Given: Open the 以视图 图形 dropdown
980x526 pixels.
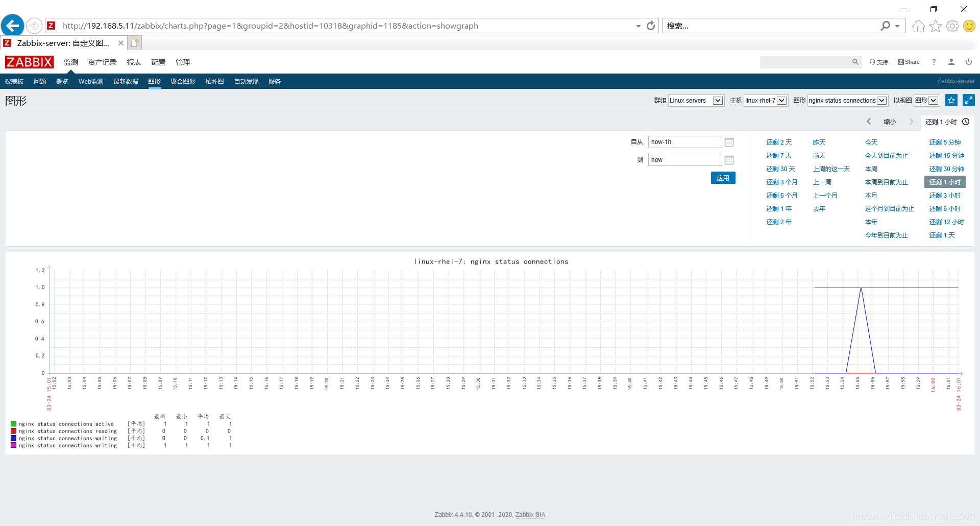Looking at the screenshot, I should [927, 101].
